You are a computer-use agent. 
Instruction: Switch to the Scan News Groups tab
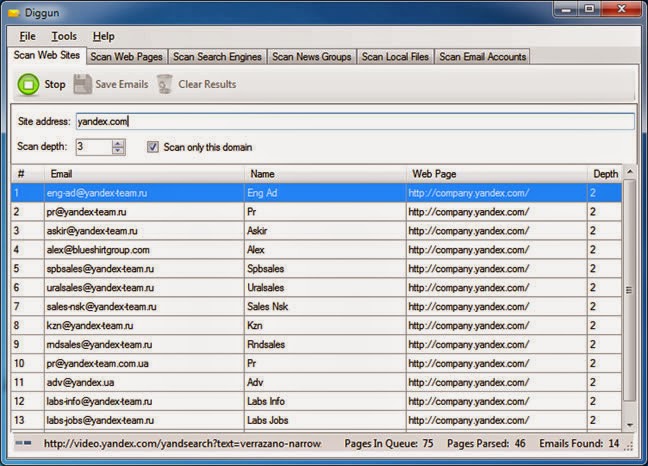[x=312, y=57]
